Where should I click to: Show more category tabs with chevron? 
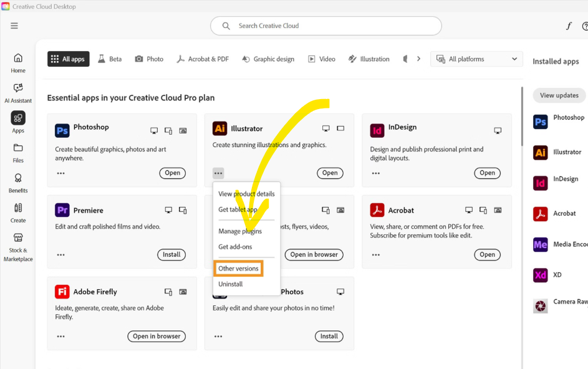click(x=418, y=59)
